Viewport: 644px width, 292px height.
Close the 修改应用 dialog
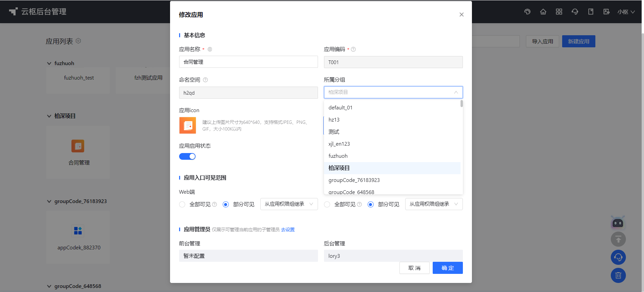pos(462,14)
